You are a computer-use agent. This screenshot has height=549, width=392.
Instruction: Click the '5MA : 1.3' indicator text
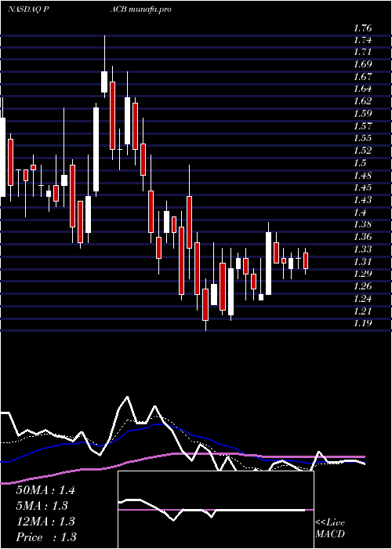click(x=42, y=506)
